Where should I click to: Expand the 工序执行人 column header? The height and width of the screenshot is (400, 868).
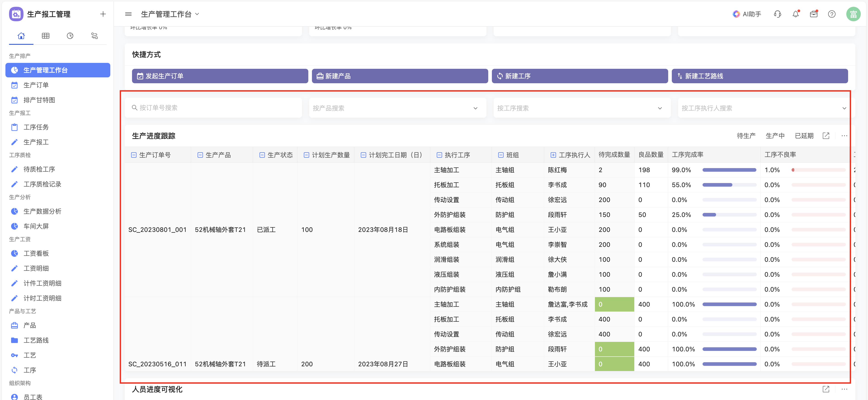553,155
